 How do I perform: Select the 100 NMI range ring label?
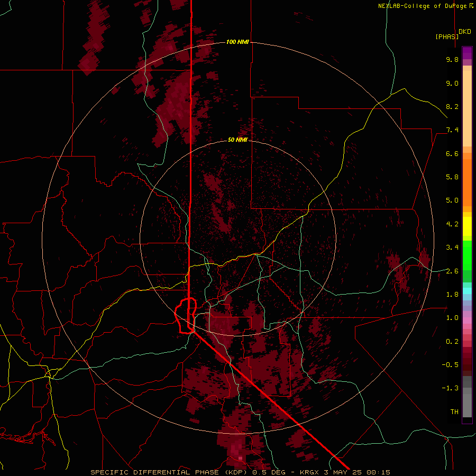237,42
